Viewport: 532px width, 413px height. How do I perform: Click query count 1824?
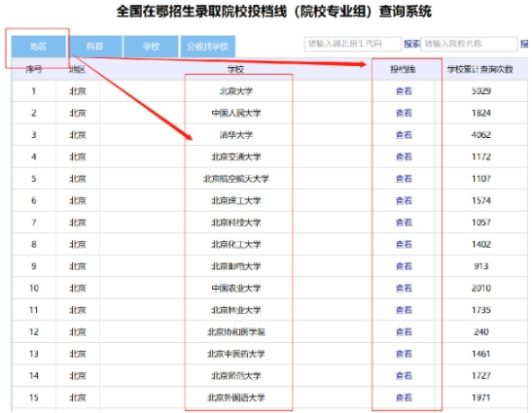click(x=481, y=113)
